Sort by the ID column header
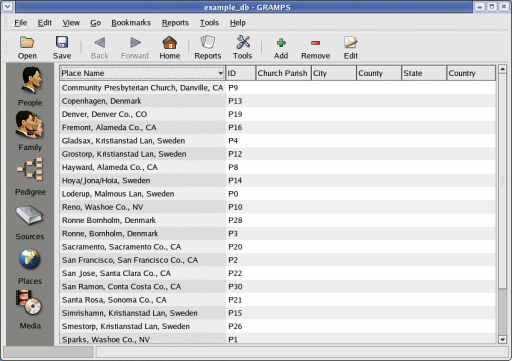The width and height of the screenshot is (512, 361). [x=241, y=73]
